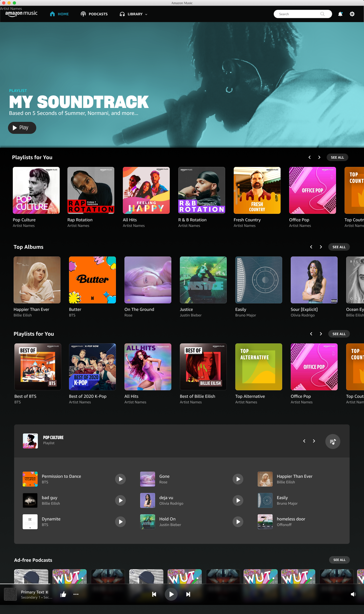Open settings gear icon
364x614 pixels.
click(x=352, y=14)
